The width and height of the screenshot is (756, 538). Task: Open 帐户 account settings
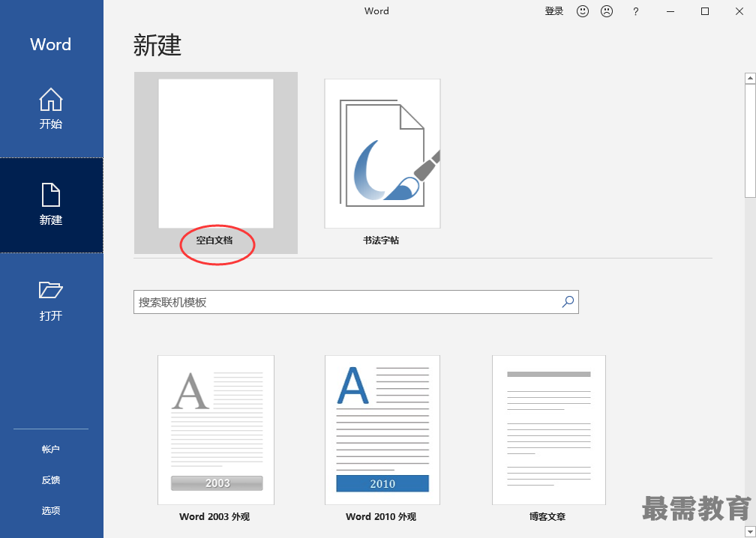(x=51, y=450)
